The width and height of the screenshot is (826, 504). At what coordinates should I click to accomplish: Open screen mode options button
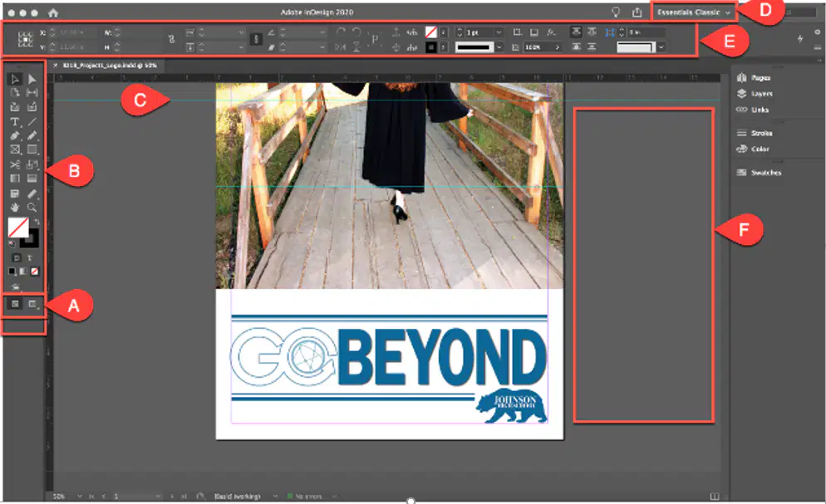[32, 304]
